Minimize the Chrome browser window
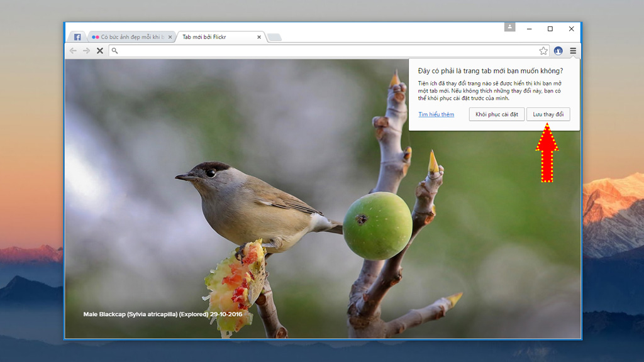Image resolution: width=644 pixels, height=362 pixels. pos(530,29)
